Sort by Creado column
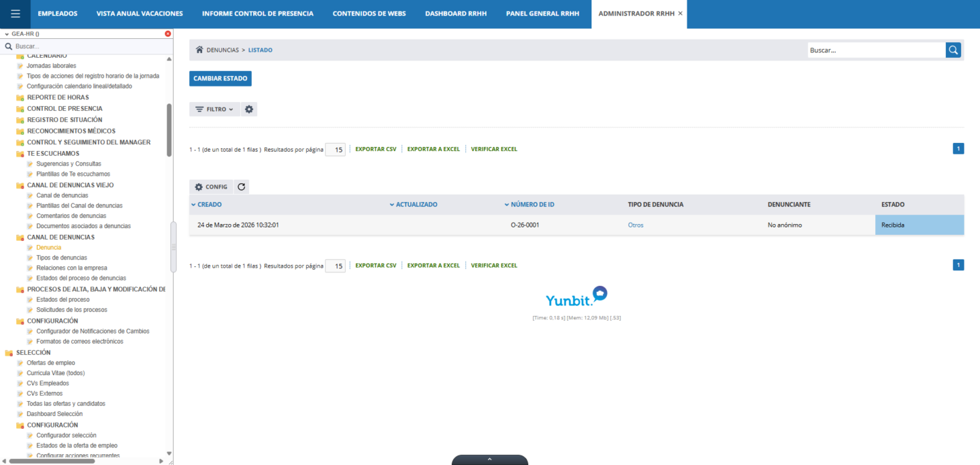Screen dimensions: 980x465 coord(209,204)
